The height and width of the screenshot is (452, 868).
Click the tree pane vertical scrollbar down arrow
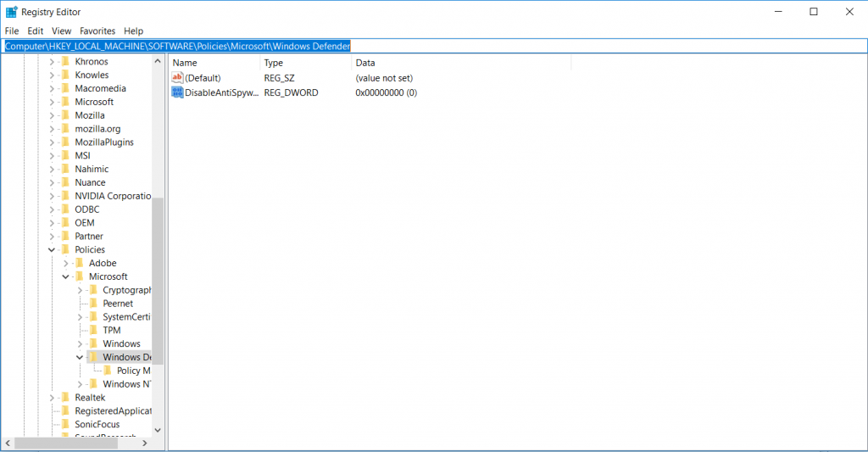[x=158, y=431]
